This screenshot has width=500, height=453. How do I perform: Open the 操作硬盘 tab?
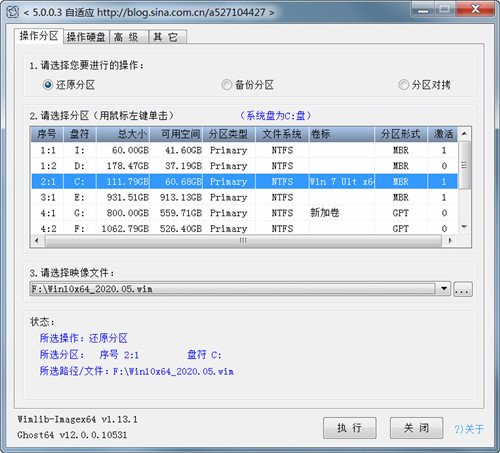coord(86,37)
